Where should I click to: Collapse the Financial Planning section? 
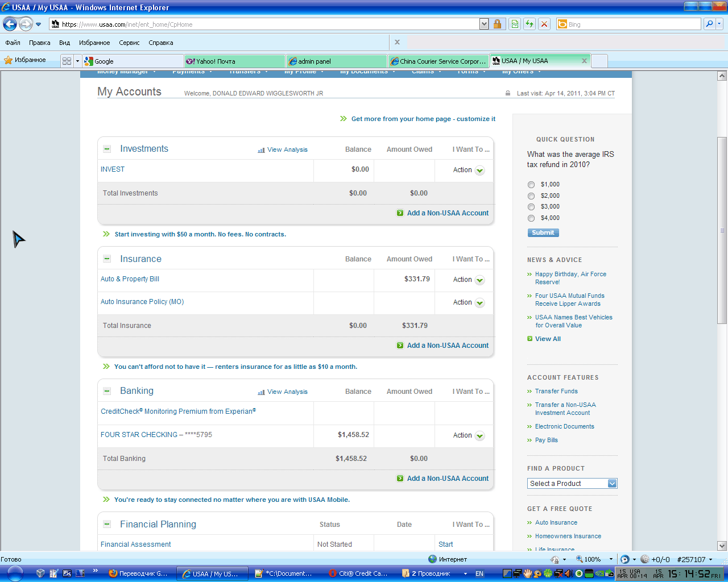[x=107, y=524]
